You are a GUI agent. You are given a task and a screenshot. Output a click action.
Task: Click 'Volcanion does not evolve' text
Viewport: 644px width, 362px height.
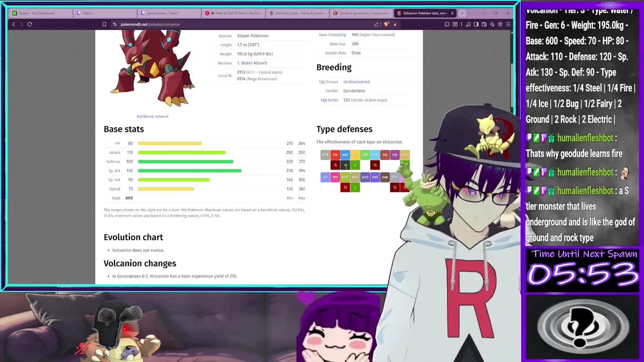(x=138, y=250)
